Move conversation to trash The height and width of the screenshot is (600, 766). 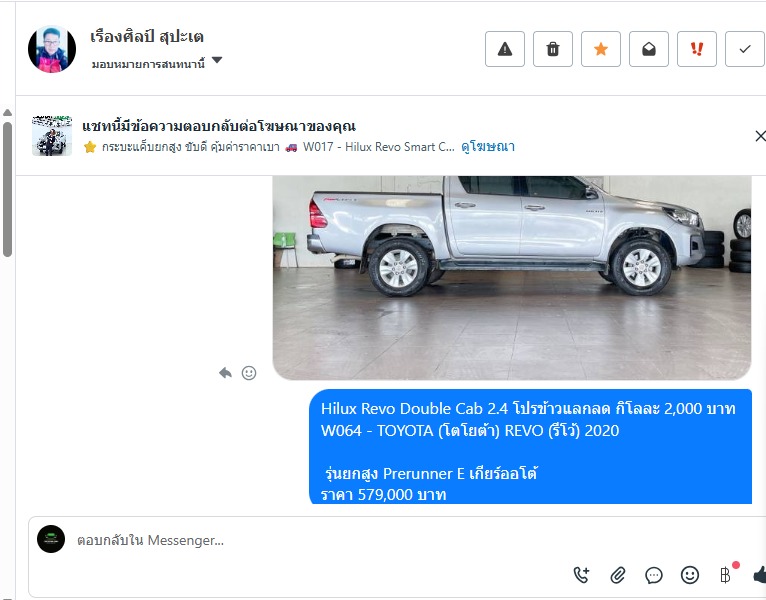(x=553, y=49)
